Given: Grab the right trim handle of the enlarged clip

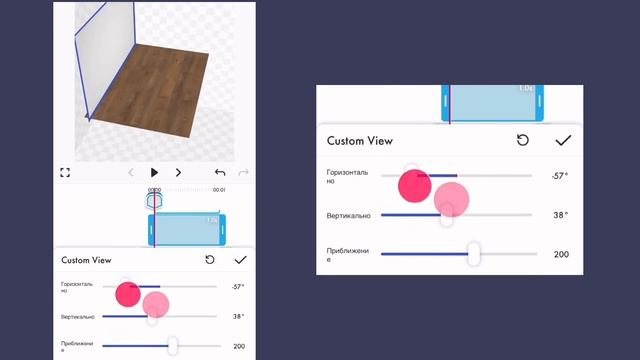Looking at the screenshot, I should (540, 102).
